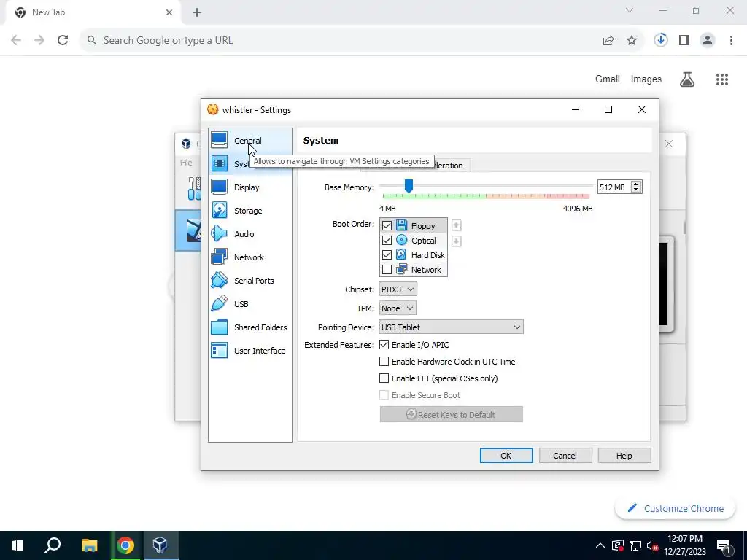Viewport: 747px width, 560px height.
Task: Open the TPM dropdown
Action: coord(398,308)
